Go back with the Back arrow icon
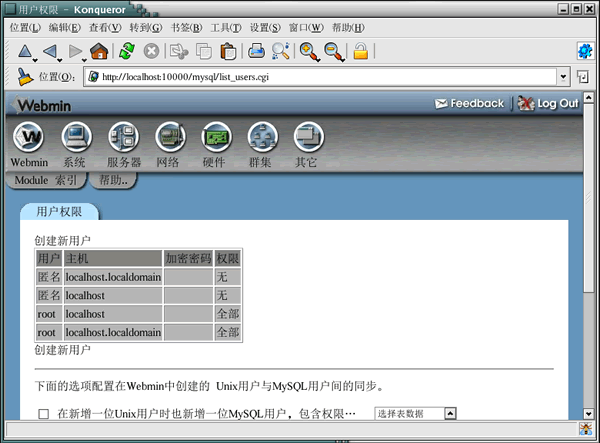 [x=50, y=51]
